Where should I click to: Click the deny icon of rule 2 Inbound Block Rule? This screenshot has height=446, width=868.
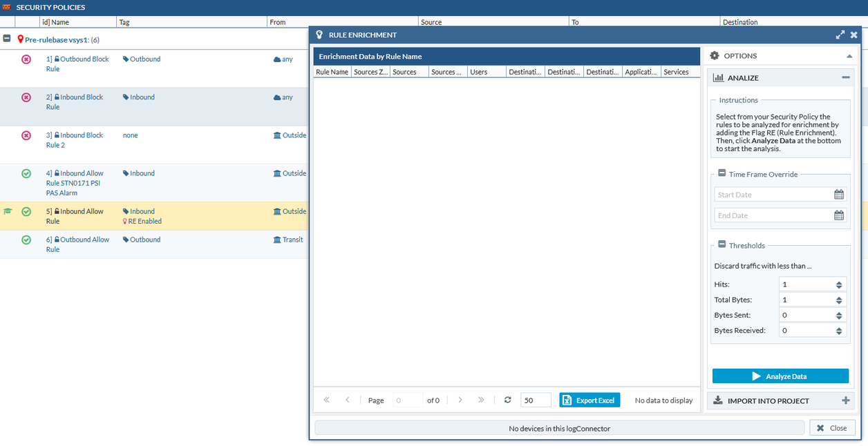coord(26,97)
